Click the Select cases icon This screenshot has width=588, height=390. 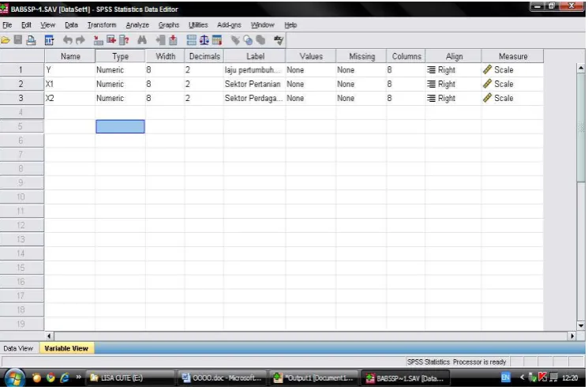point(217,40)
